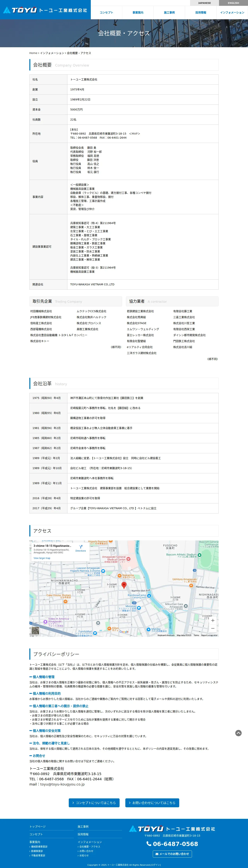The image size is (248, 868).
Task: Click Lawson Amagasaki Higashi-Naniwa marker
Action: (x=103, y=571)
